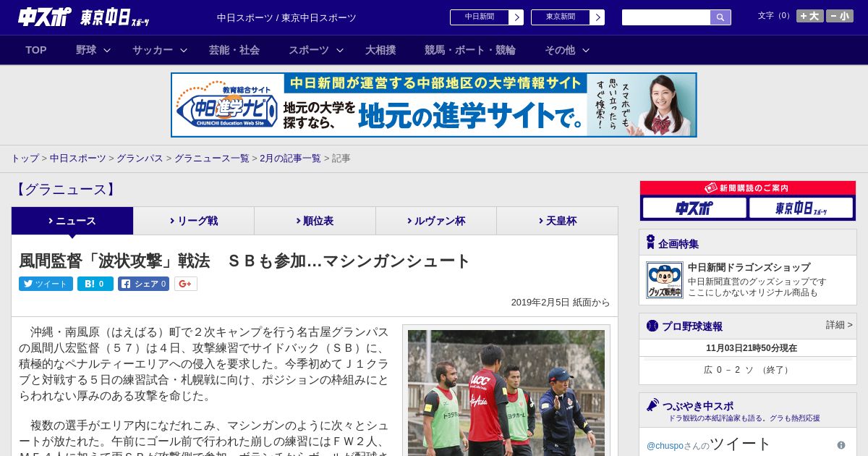Click the トップ breadcrumb link
The image size is (868, 456).
(x=25, y=158)
